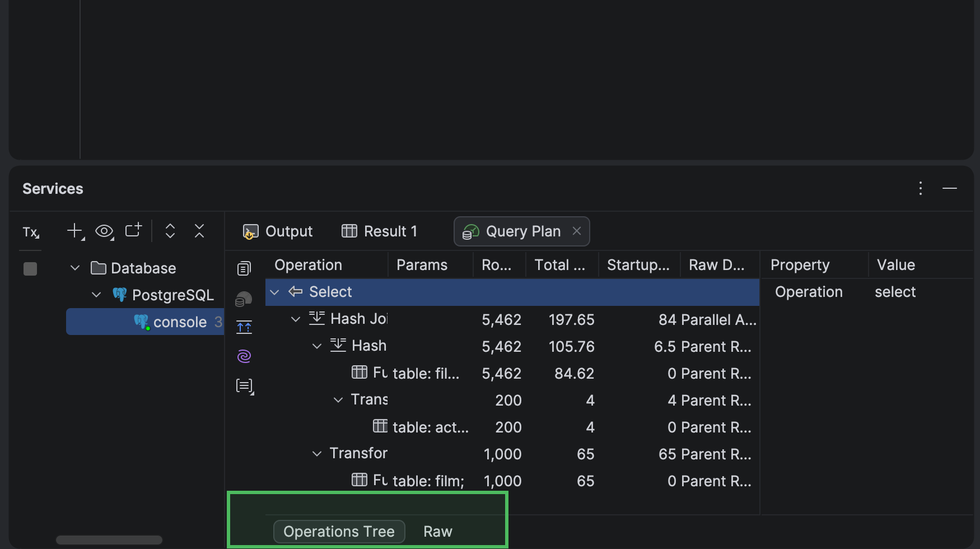
Task: Collapse the Trans row with 200 rows
Action: coord(338,399)
